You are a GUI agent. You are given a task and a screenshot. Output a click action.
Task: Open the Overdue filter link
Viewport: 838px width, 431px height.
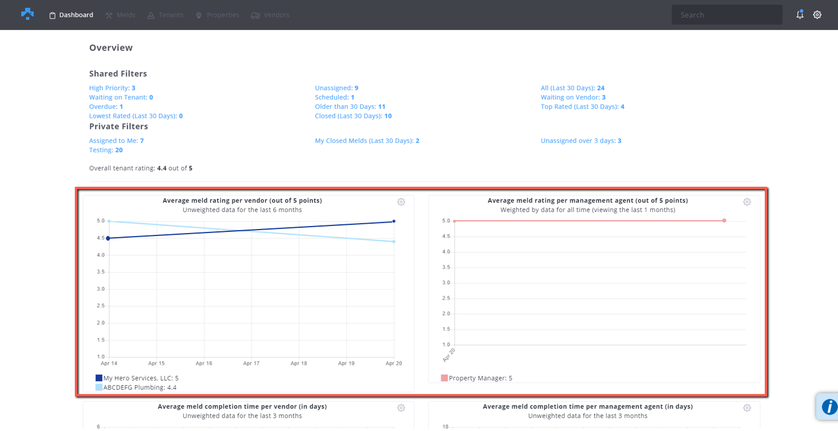click(106, 106)
